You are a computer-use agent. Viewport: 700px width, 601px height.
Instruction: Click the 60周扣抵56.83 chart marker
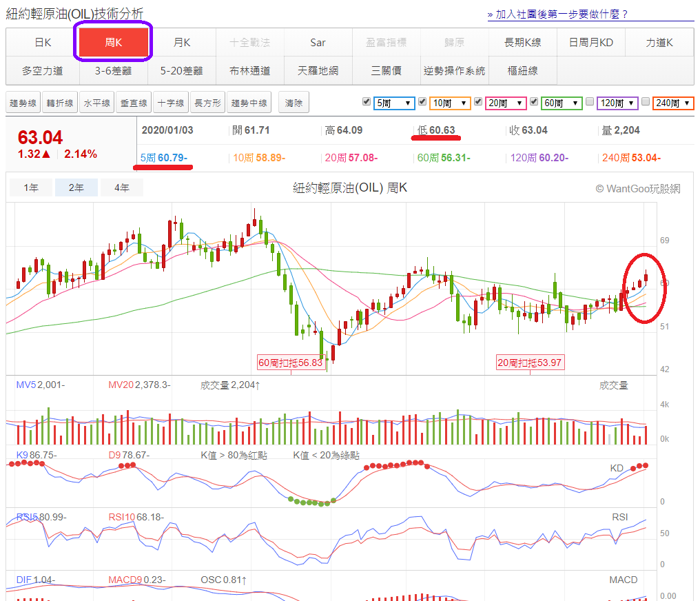pyautogui.click(x=290, y=363)
